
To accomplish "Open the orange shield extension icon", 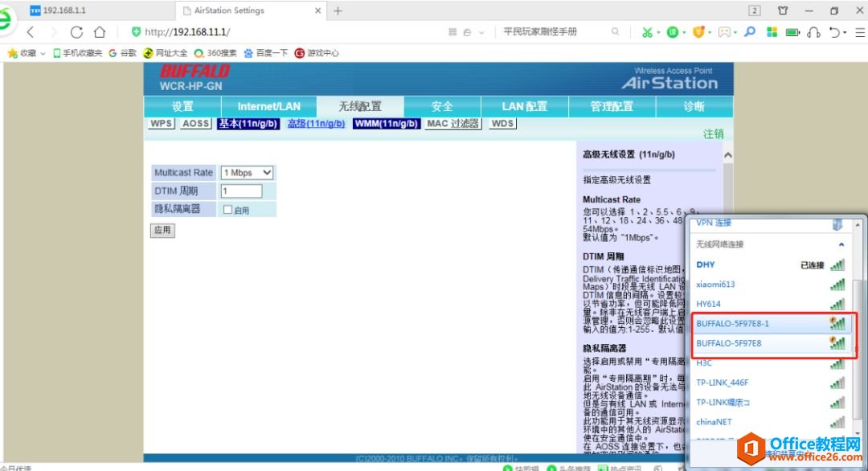I will point(698,32).
